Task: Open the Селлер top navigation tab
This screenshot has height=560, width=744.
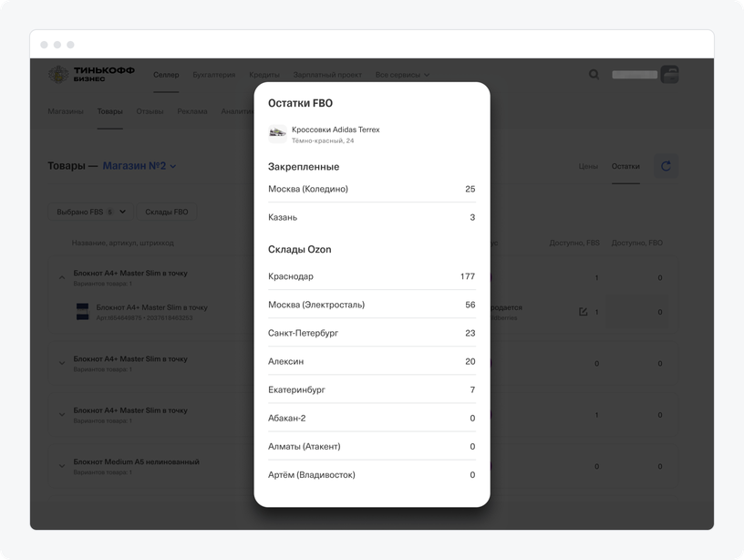Action: (166, 75)
